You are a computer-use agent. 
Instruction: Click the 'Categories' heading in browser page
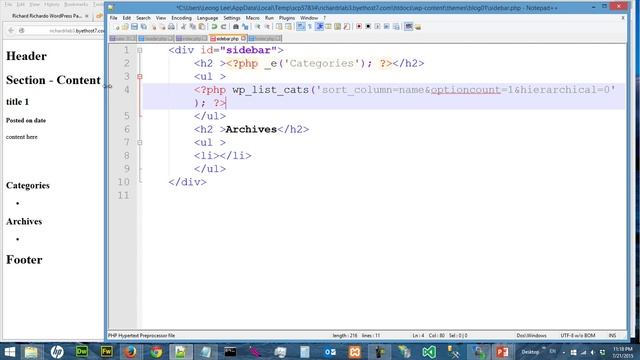pyautogui.click(x=28, y=185)
